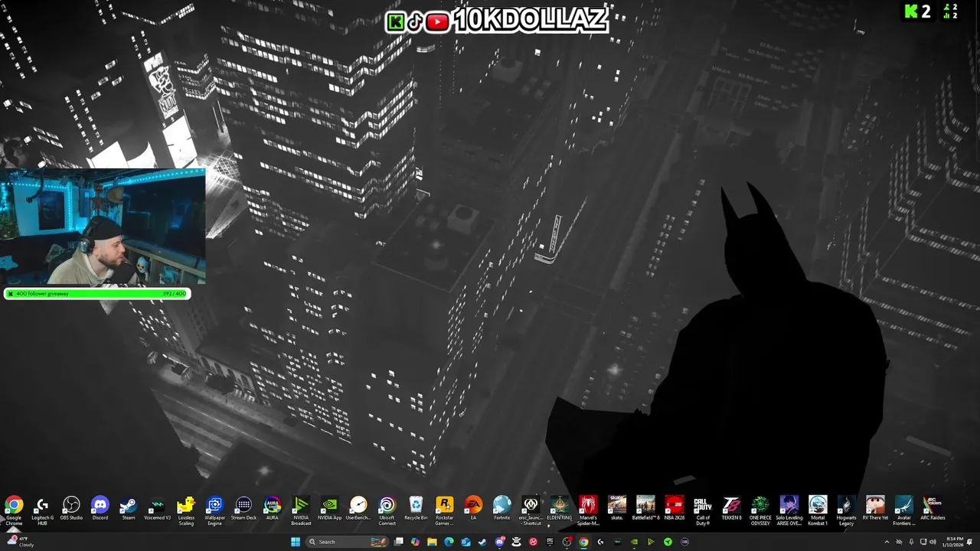Open NVIDIA app on the taskbar

coord(635,542)
